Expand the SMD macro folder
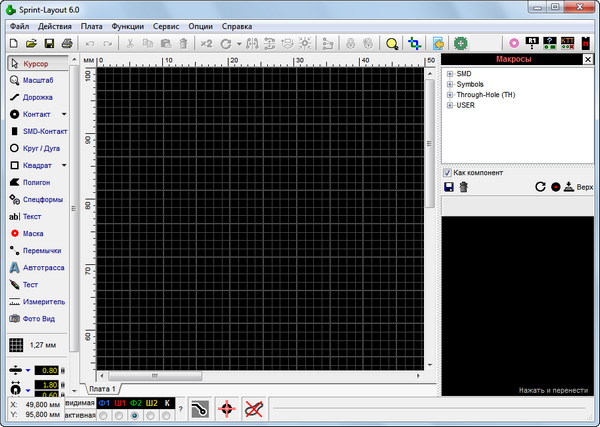The height and width of the screenshot is (427, 600). coord(450,73)
